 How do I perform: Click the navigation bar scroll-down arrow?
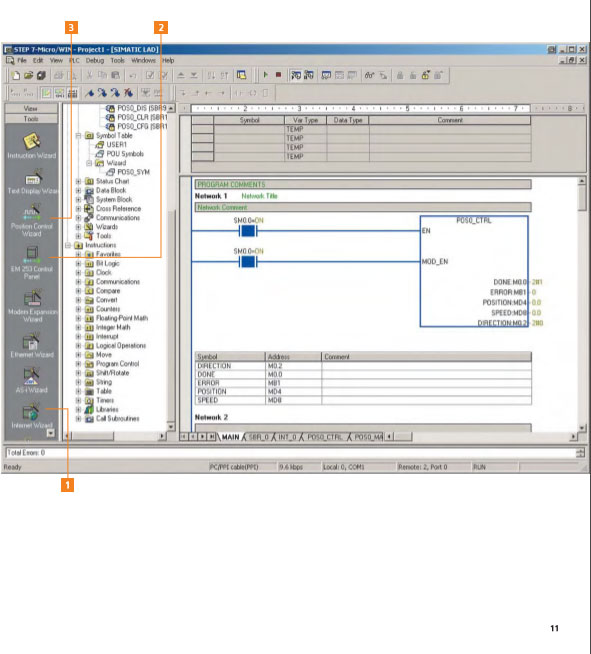50,433
